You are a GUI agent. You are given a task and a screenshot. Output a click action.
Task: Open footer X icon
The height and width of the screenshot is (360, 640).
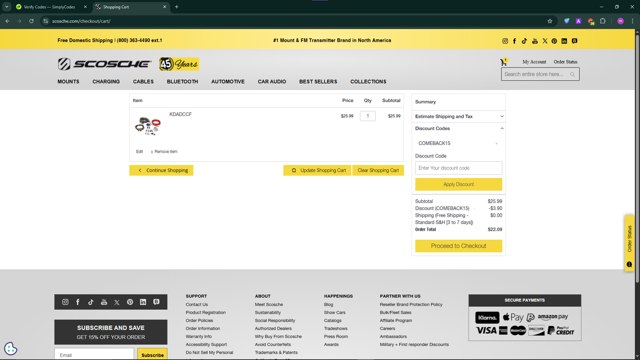pos(117,302)
